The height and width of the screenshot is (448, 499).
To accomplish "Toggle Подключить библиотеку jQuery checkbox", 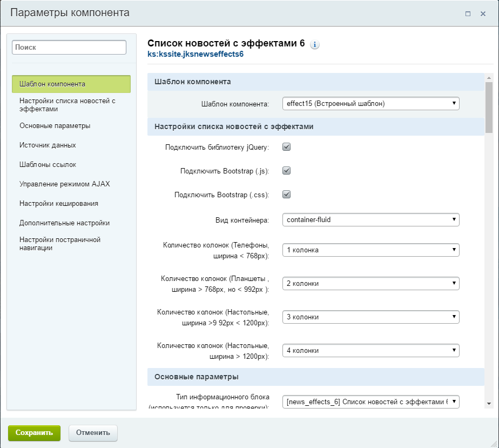I will (x=287, y=147).
